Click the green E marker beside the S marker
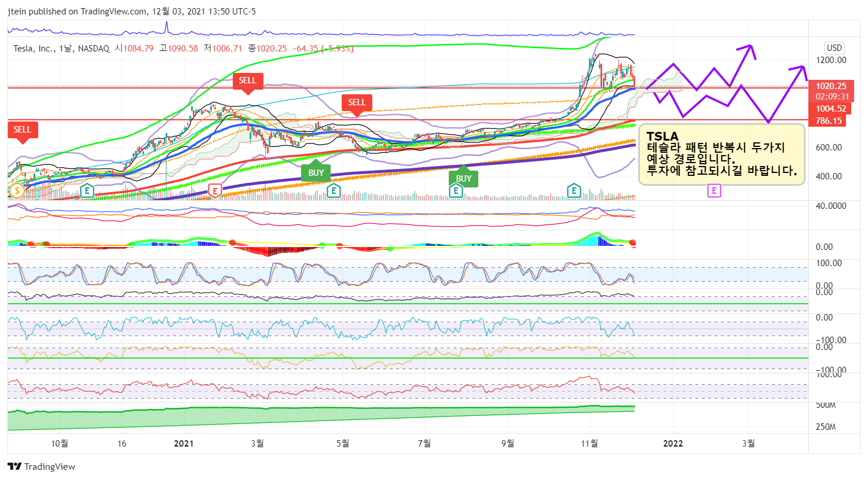 pyautogui.click(x=87, y=190)
